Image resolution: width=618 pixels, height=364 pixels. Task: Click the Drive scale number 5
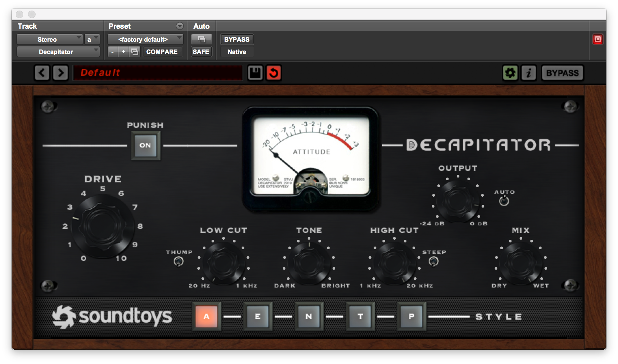(x=103, y=189)
